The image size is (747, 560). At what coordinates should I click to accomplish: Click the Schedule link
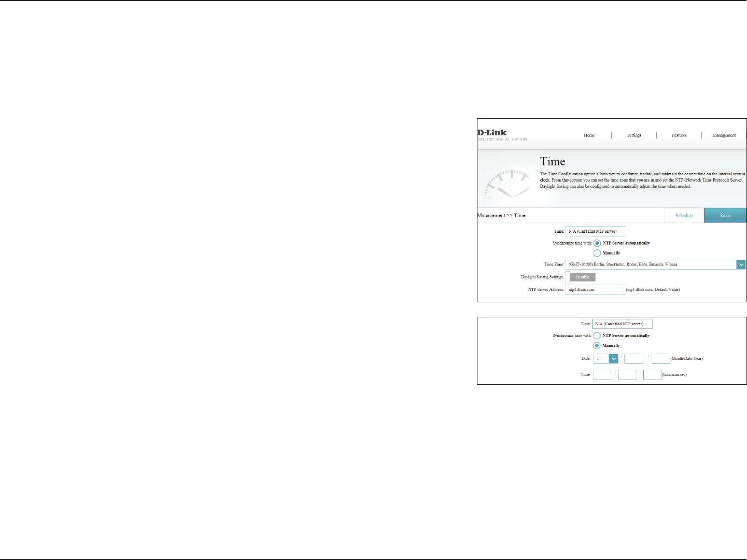[x=684, y=216]
